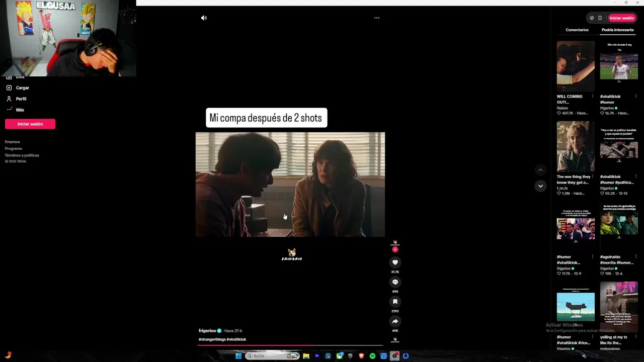644x362 pixels.
Task: Go to next video with down chevron
Action: (x=540, y=186)
